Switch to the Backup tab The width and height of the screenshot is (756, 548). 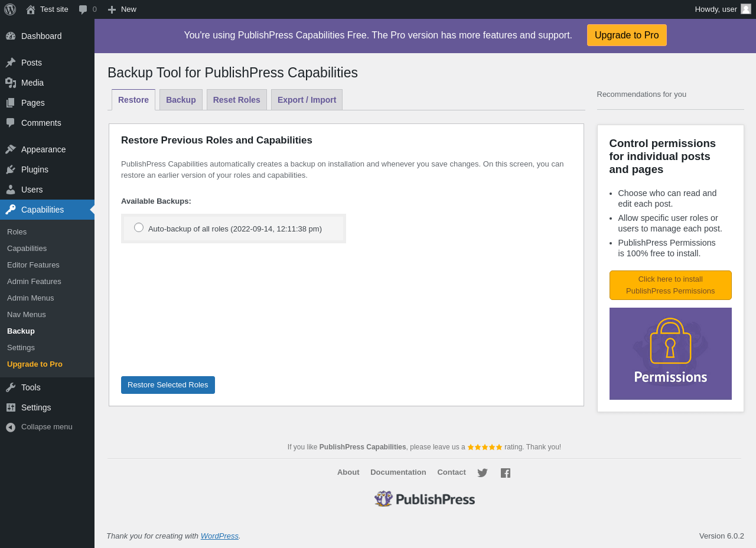[181, 100]
